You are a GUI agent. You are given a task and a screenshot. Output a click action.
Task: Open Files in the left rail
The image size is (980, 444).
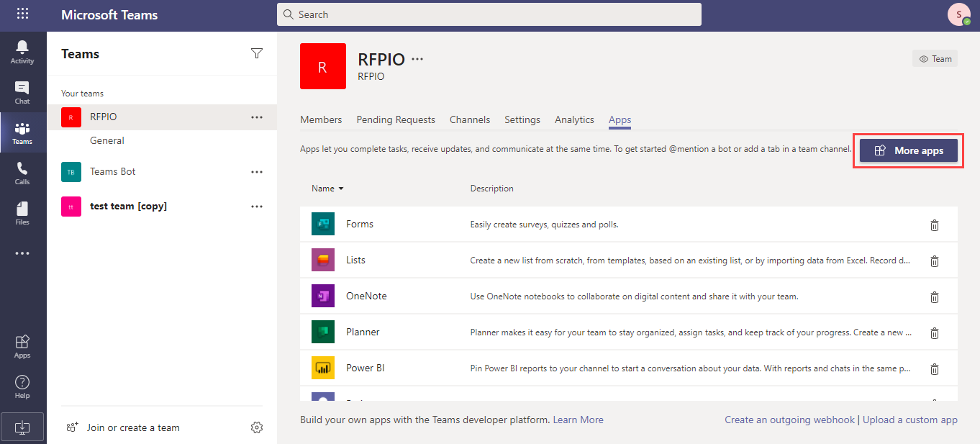[x=22, y=213]
